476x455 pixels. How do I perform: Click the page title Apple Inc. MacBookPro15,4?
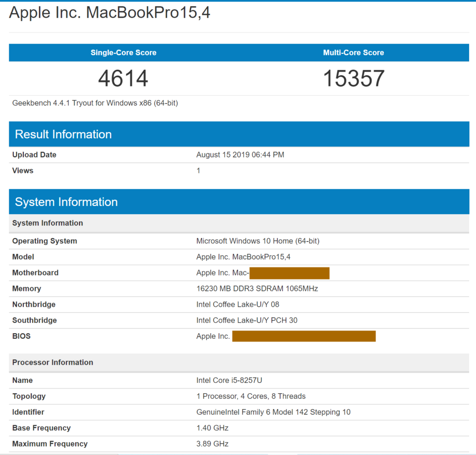(x=110, y=13)
